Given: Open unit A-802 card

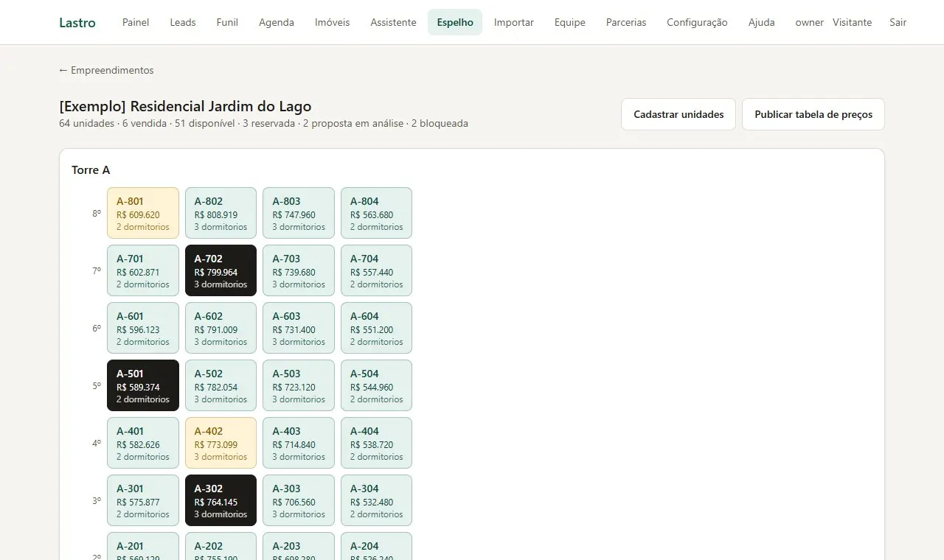Looking at the screenshot, I should (221, 213).
